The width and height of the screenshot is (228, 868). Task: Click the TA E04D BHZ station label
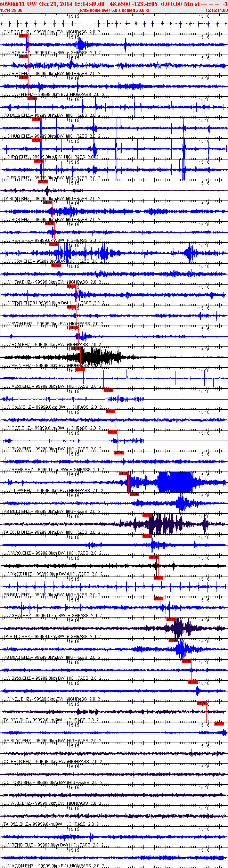(x=16, y=532)
